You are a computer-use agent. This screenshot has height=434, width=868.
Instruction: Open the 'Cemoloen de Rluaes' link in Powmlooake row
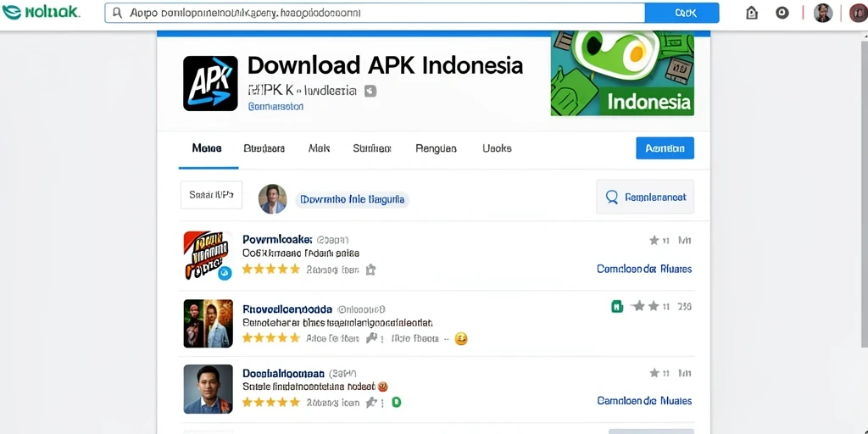click(x=644, y=269)
